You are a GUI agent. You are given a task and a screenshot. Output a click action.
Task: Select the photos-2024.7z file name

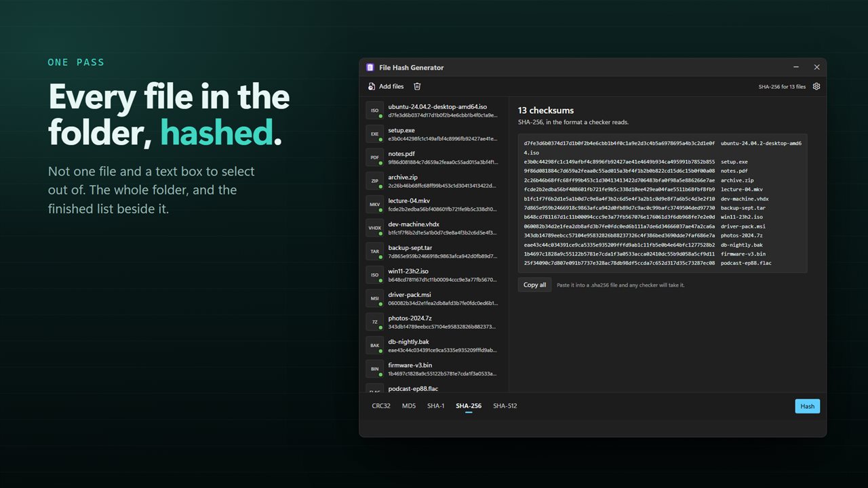410,319
